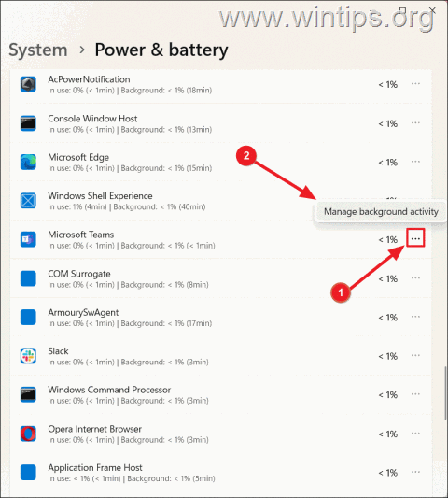The image size is (448, 498).
Task: Click the Console Window Host icon
Action: click(x=28, y=123)
